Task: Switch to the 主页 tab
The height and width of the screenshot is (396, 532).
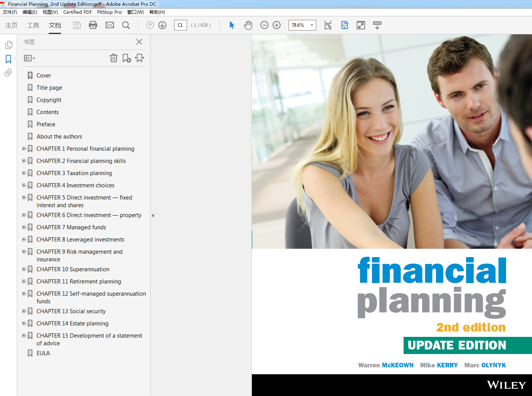Action: (x=11, y=25)
